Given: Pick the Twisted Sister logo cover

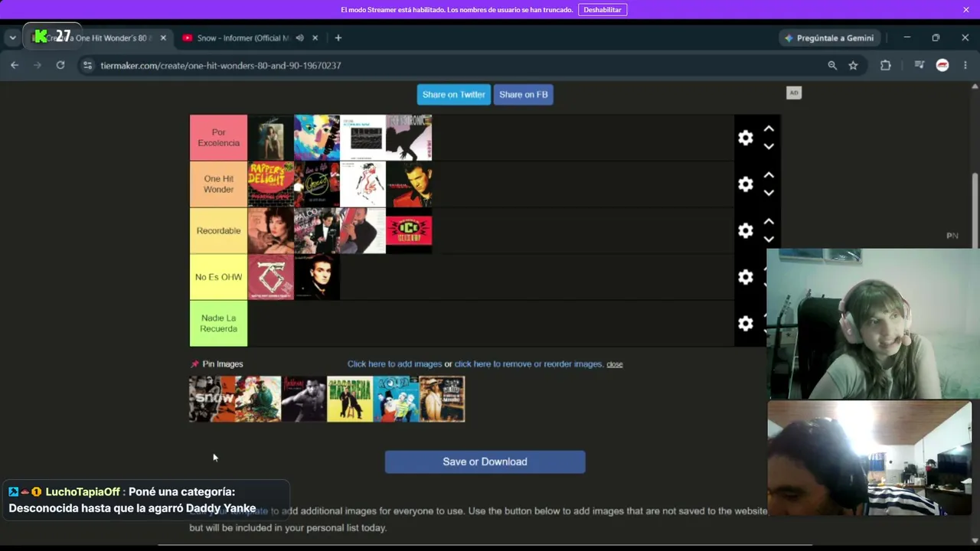Looking at the screenshot, I should 271,277.
